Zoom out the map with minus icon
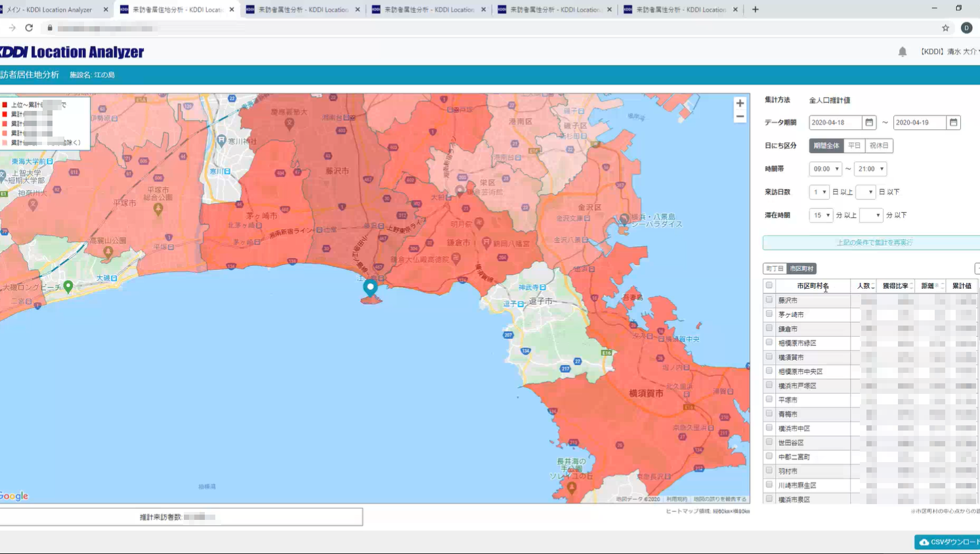Screen dimensions: 980x554 pos(740,117)
